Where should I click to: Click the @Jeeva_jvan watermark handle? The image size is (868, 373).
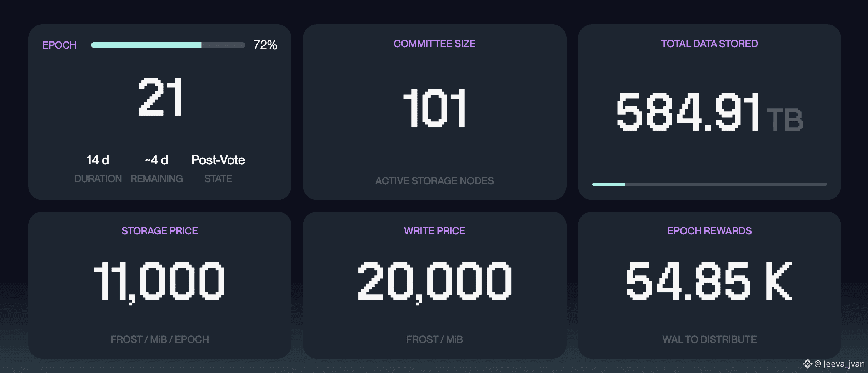coord(839,364)
